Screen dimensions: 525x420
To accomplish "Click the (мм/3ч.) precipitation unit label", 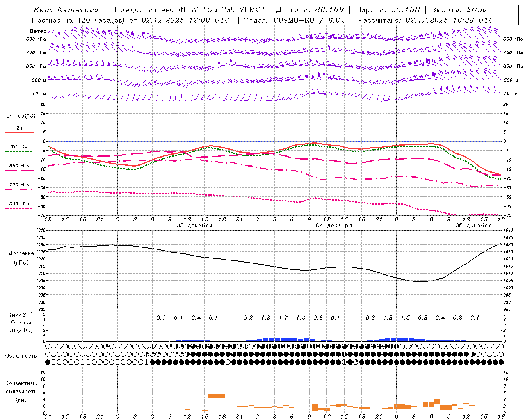I will pos(21,315).
